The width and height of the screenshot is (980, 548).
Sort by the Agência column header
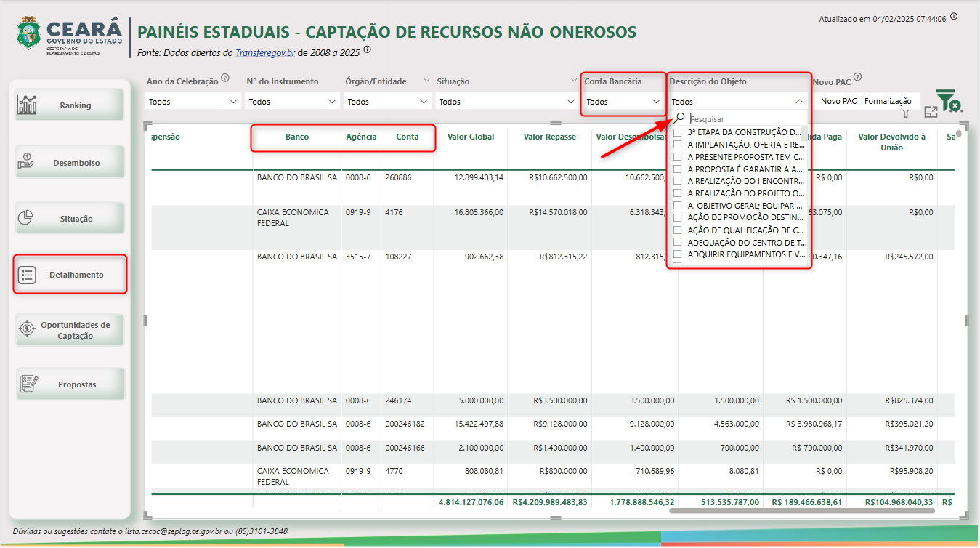tap(361, 137)
